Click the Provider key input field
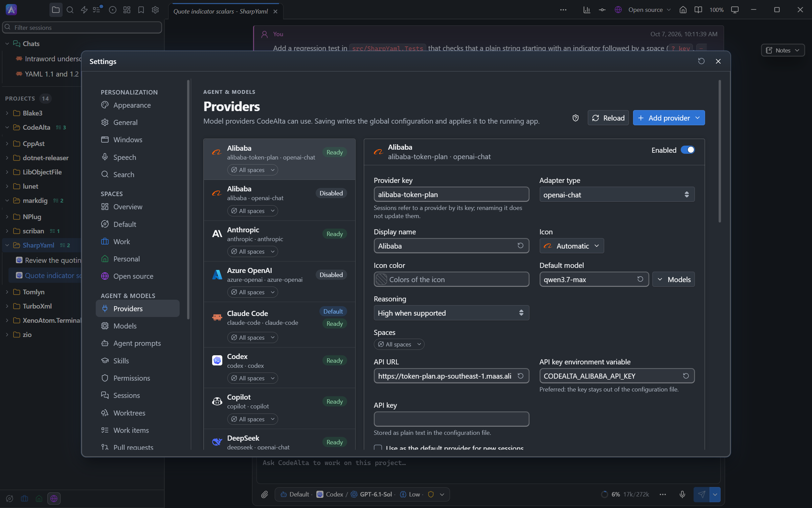The image size is (812, 508). 451,194
